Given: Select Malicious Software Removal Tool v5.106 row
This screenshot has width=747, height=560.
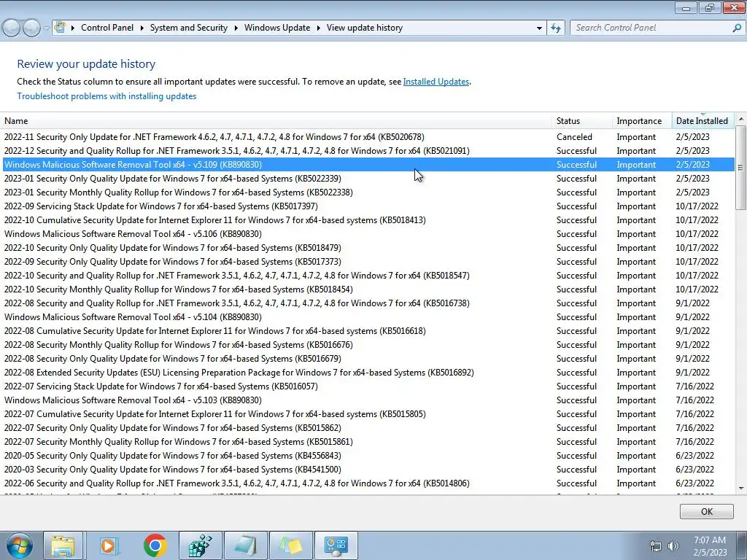Looking at the screenshot, I should 368,234.
